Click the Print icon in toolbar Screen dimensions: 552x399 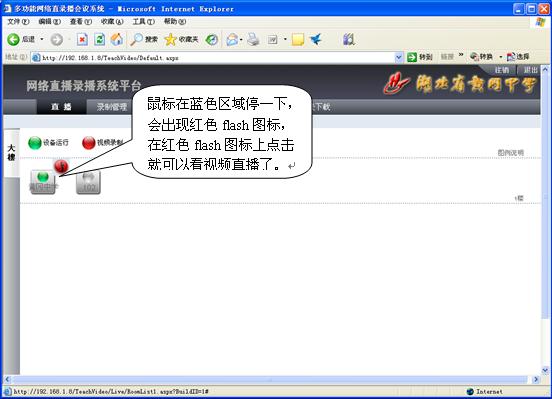click(x=253, y=39)
